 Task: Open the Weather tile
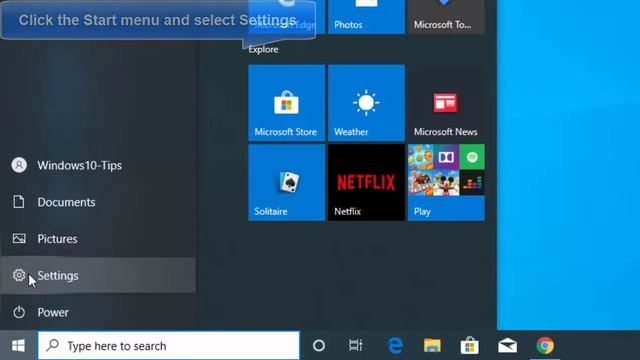tap(366, 102)
